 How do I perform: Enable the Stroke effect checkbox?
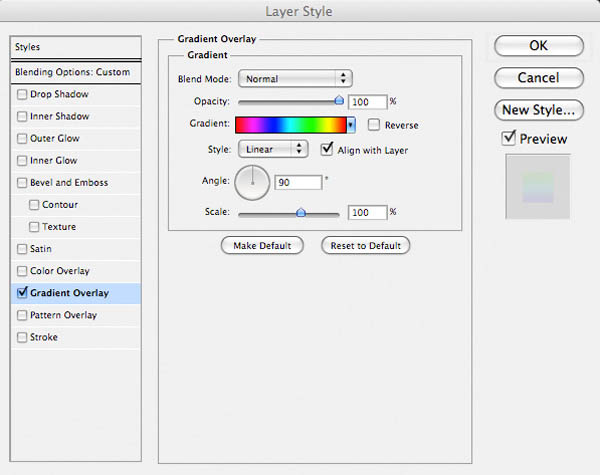click(22, 337)
